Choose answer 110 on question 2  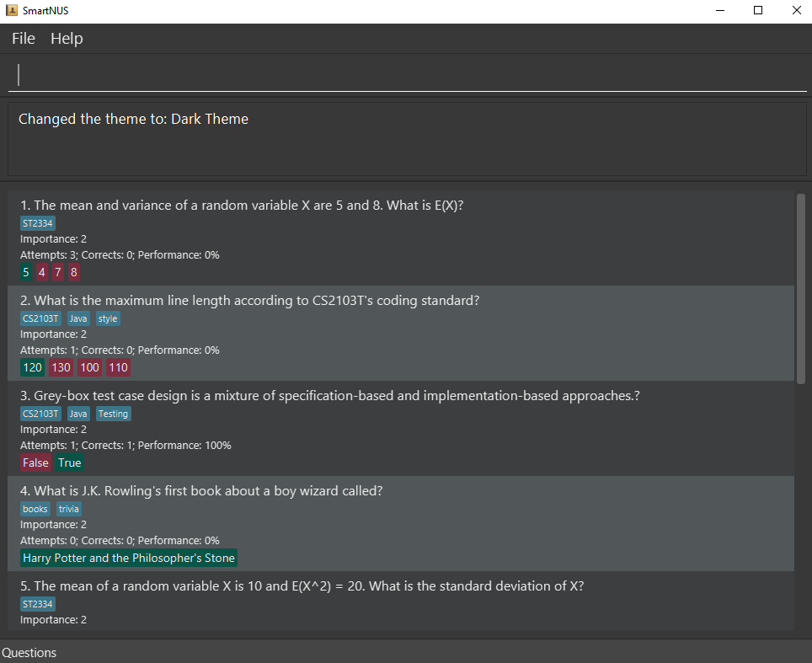click(x=118, y=367)
